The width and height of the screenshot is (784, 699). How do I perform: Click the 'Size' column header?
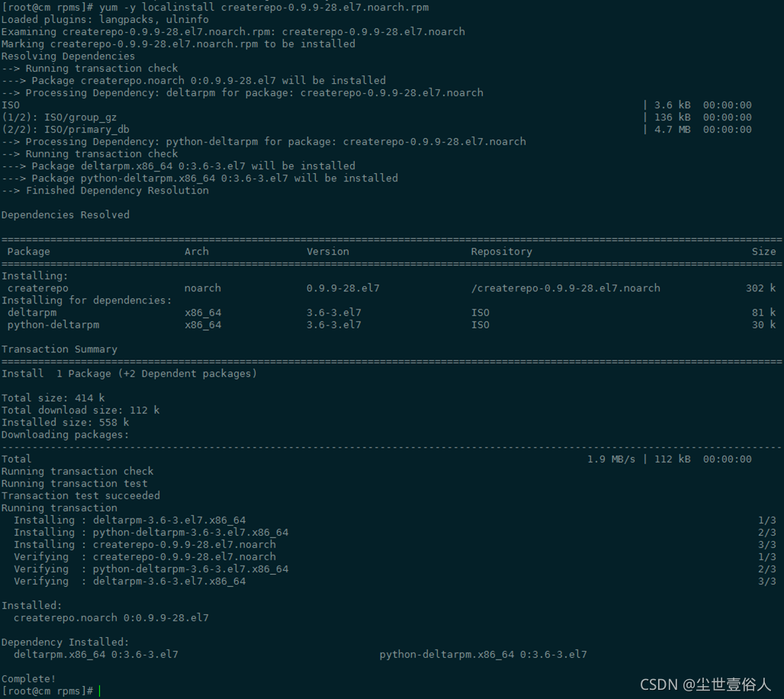tap(764, 252)
